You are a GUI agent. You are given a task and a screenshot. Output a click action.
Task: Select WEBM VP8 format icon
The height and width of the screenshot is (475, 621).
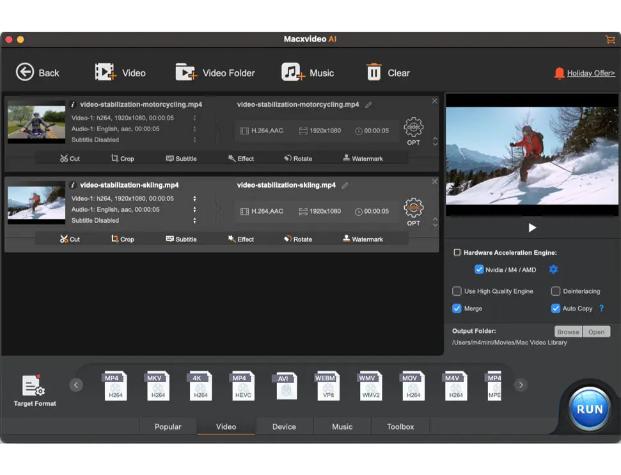coord(328,385)
